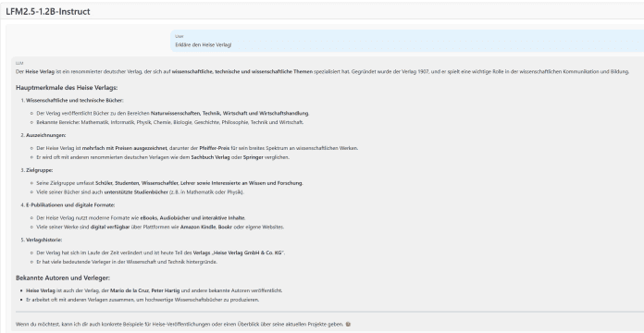Select the user message 'Erkläre den Heise Verlag!'
Viewport: 644px width, 333px height.
(x=203, y=44)
